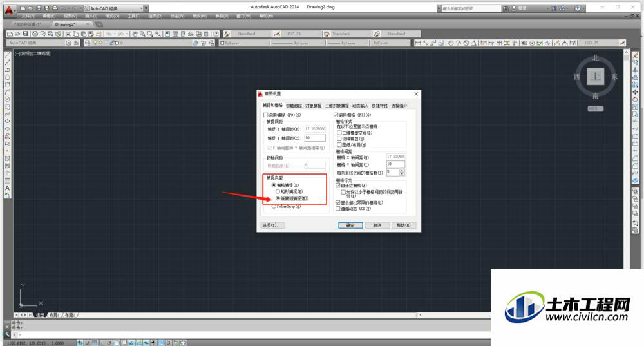This screenshot has height=346, width=644.
Task: Click the Properties palette icon
Action: pyautogui.click(x=168, y=34)
